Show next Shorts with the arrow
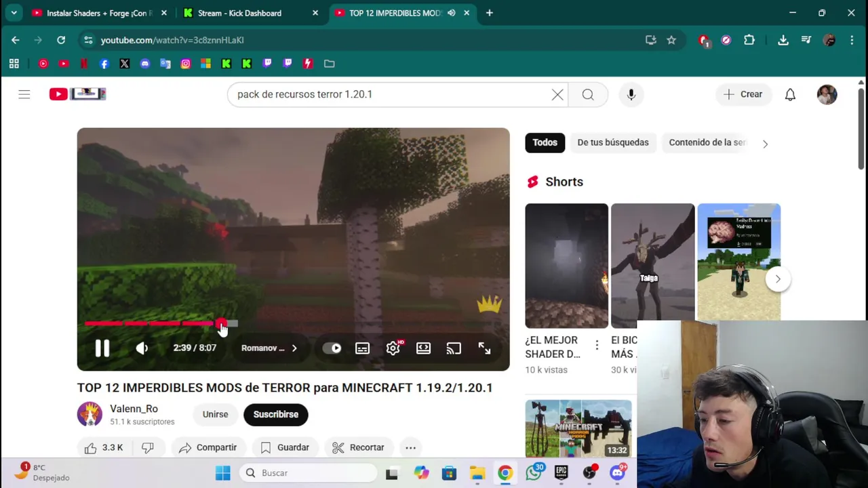Image resolution: width=868 pixels, height=488 pixels. pos(778,279)
